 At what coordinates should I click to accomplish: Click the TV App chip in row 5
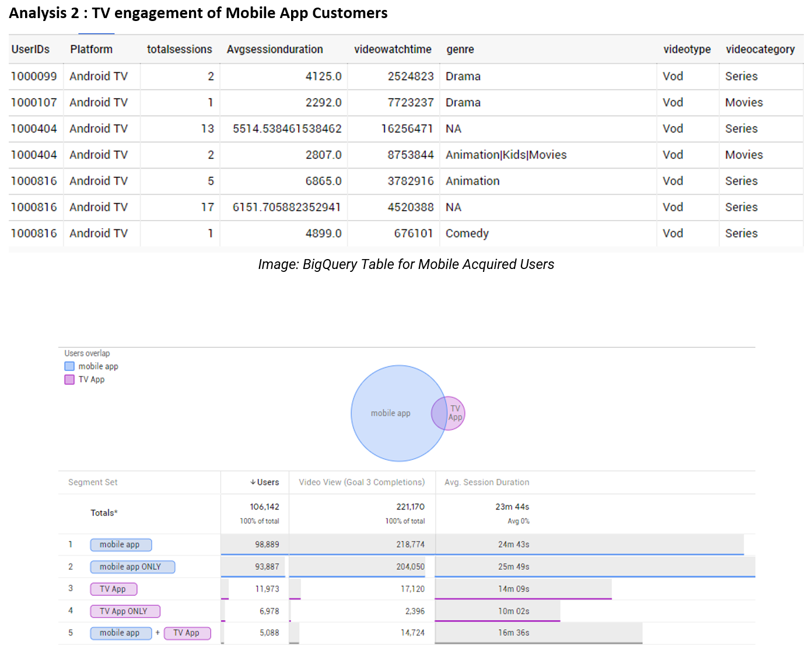click(x=187, y=633)
